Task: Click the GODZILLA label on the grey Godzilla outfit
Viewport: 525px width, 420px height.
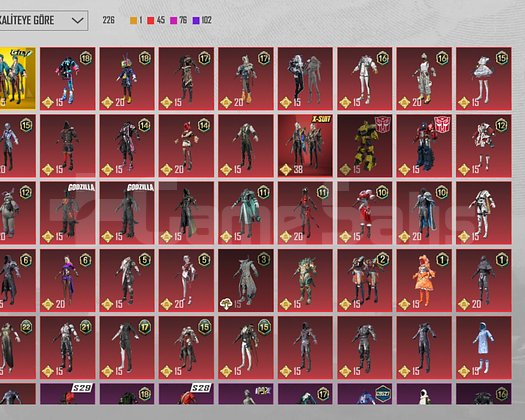Action: (x=141, y=187)
